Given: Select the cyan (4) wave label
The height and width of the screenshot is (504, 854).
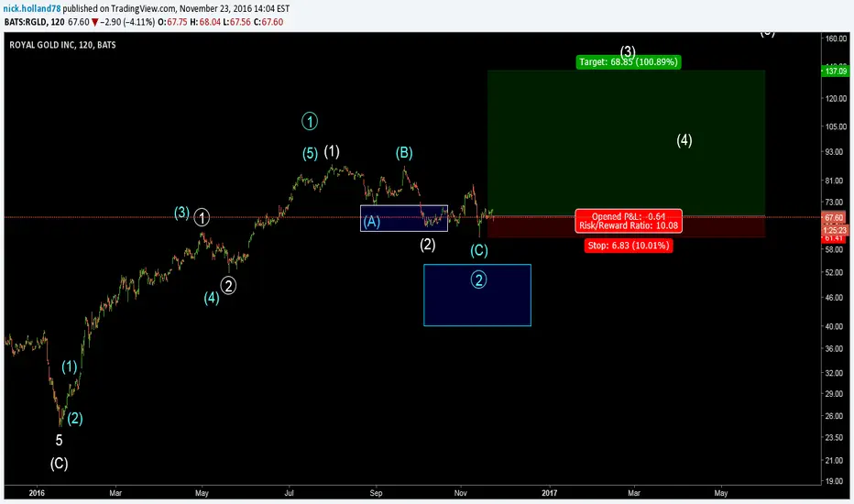Looking at the screenshot, I should (212, 298).
